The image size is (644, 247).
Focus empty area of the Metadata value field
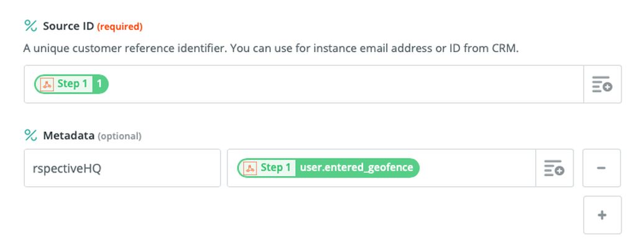point(476,168)
